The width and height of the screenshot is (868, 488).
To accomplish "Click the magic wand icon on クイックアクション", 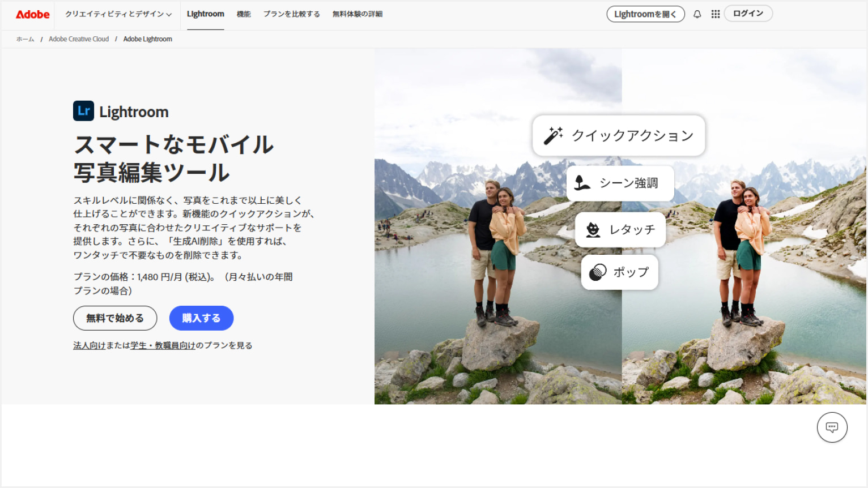I will click(x=553, y=135).
